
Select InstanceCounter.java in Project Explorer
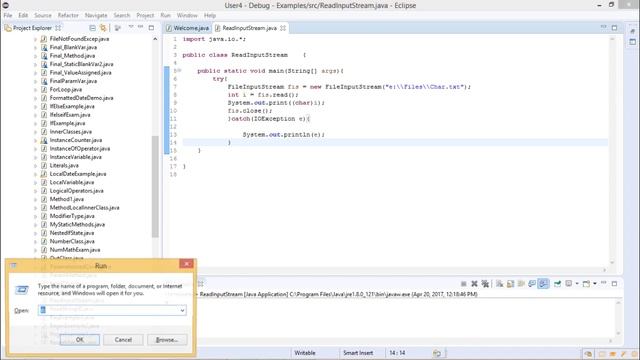pyautogui.click(x=76, y=140)
